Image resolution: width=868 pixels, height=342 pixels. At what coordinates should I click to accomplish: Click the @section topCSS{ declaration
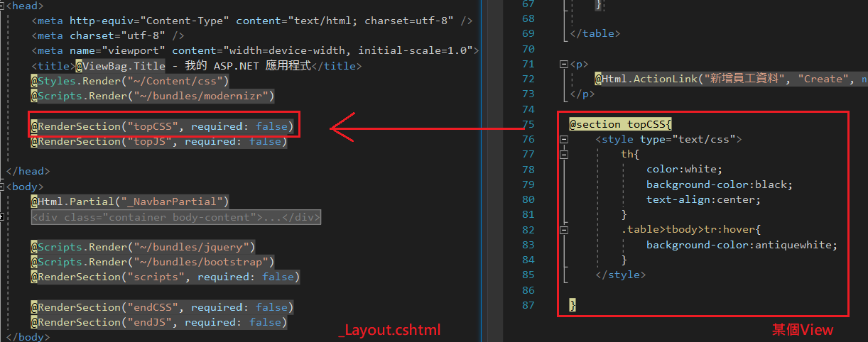[x=620, y=124]
